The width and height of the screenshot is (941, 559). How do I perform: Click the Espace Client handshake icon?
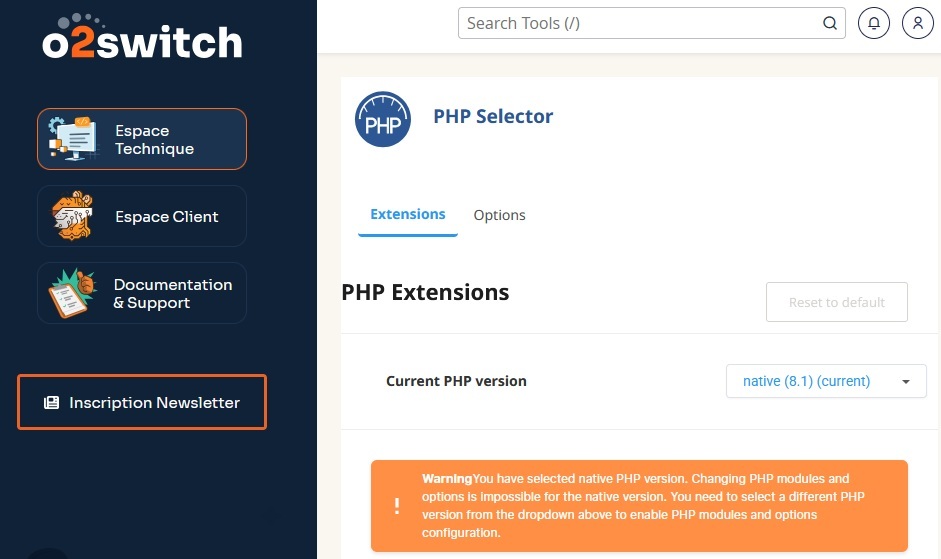click(x=72, y=216)
